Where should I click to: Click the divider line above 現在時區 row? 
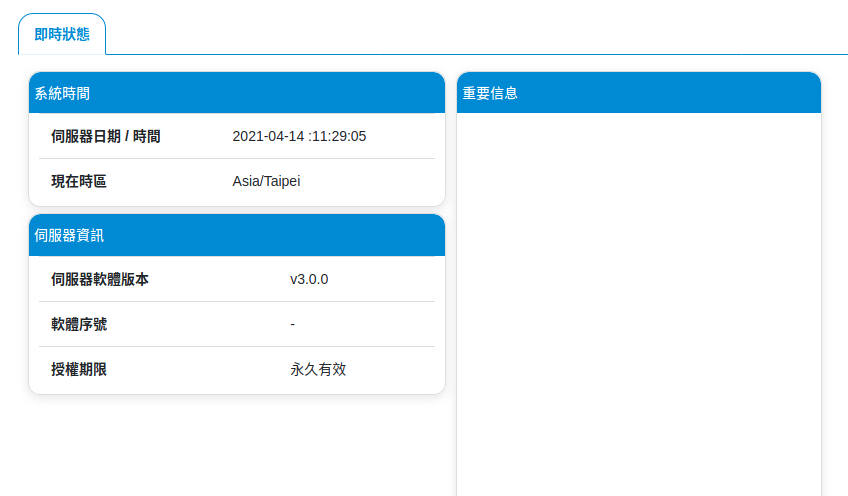click(236, 158)
